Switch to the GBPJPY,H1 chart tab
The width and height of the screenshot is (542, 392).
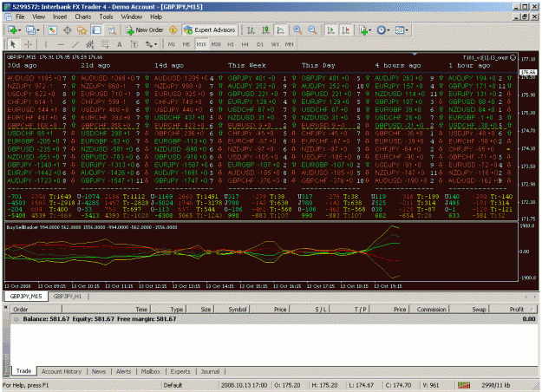(68, 297)
